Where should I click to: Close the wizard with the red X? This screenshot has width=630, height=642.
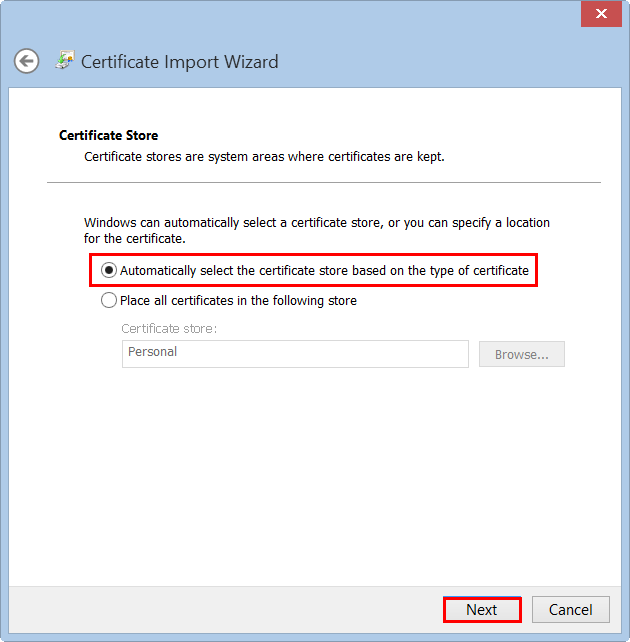[601, 14]
